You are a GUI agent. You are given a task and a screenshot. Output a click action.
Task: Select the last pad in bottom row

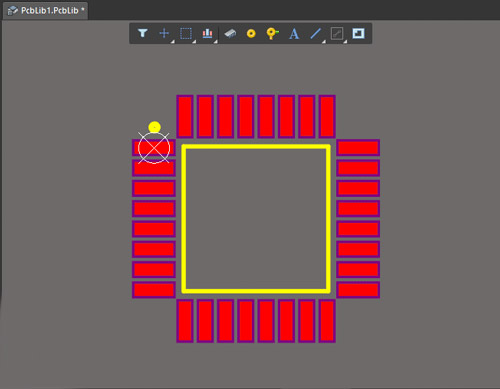click(327, 321)
